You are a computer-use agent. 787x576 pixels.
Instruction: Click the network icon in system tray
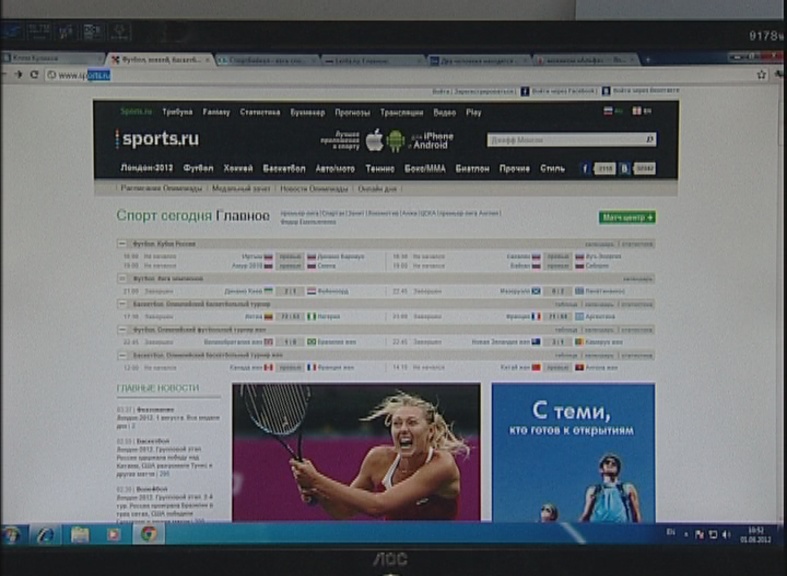tap(713, 535)
